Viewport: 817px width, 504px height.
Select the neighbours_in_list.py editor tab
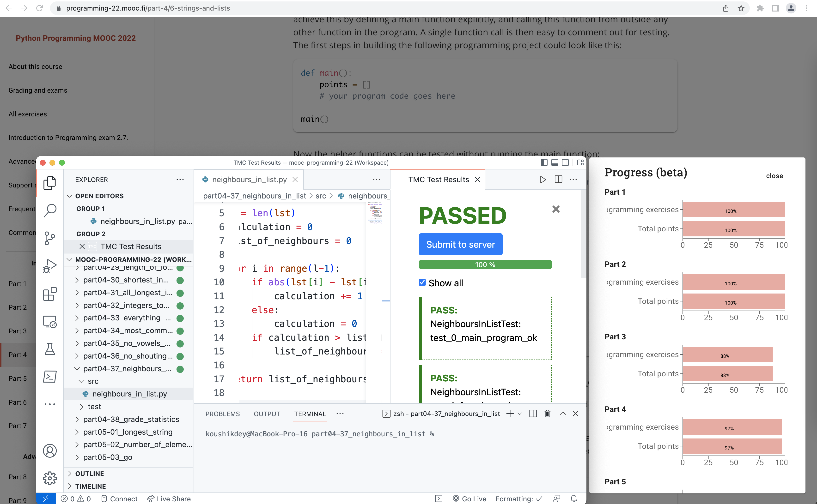[x=249, y=179]
